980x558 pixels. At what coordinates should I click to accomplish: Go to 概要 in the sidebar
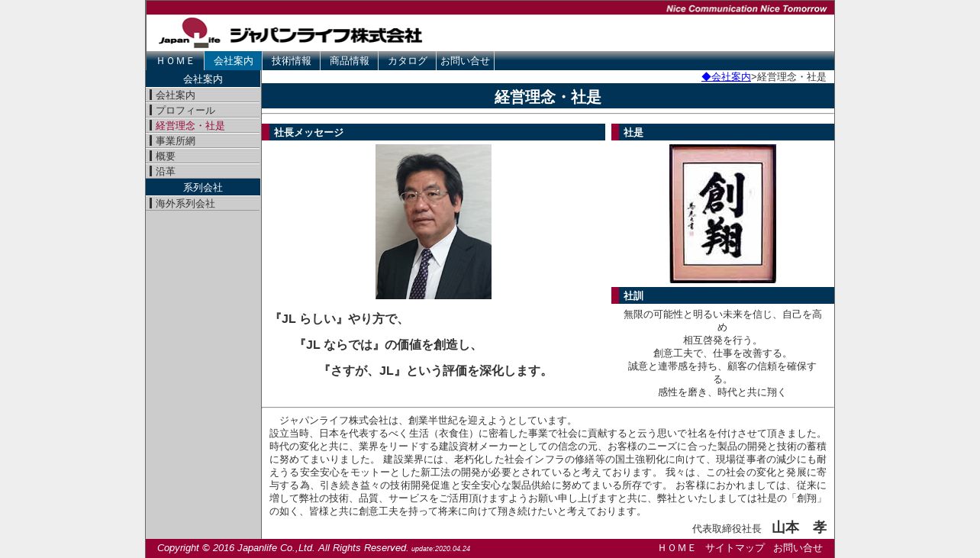tap(203, 156)
